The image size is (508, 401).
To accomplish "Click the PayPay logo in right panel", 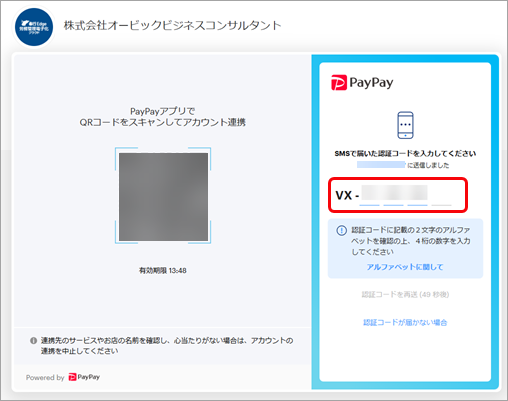I will click(362, 82).
